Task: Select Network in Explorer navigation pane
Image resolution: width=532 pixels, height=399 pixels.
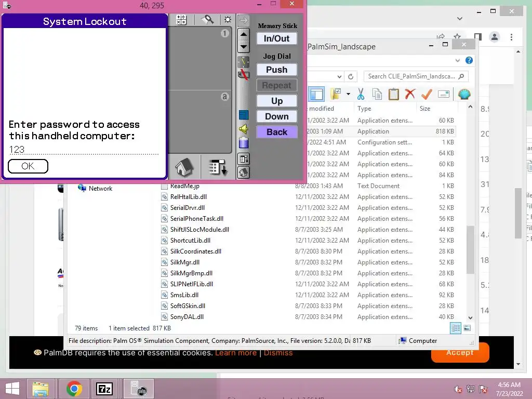Action: (x=100, y=189)
